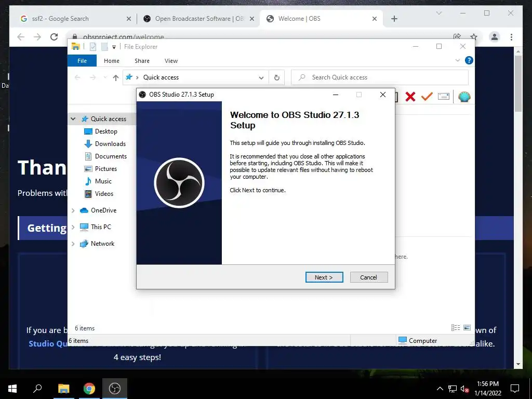Open the File menu in File Explorer
Viewport: 532px width, 399px height.
point(82,61)
